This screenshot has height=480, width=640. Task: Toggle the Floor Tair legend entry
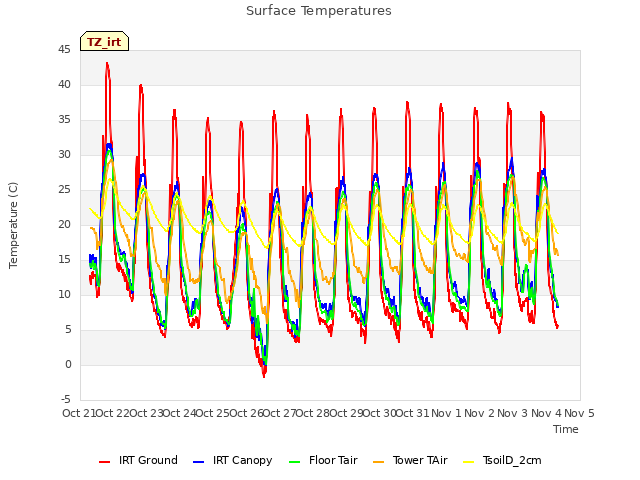323,460
